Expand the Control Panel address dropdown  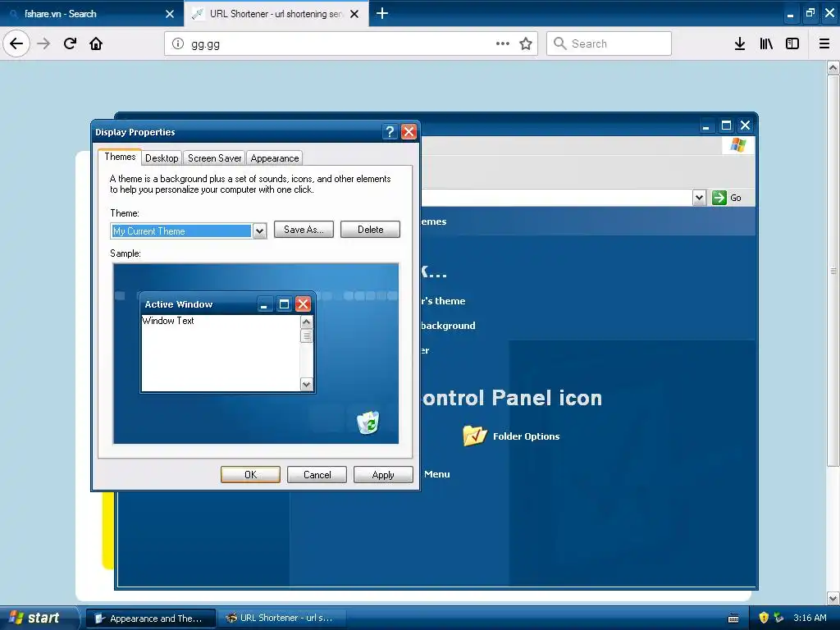(x=699, y=198)
